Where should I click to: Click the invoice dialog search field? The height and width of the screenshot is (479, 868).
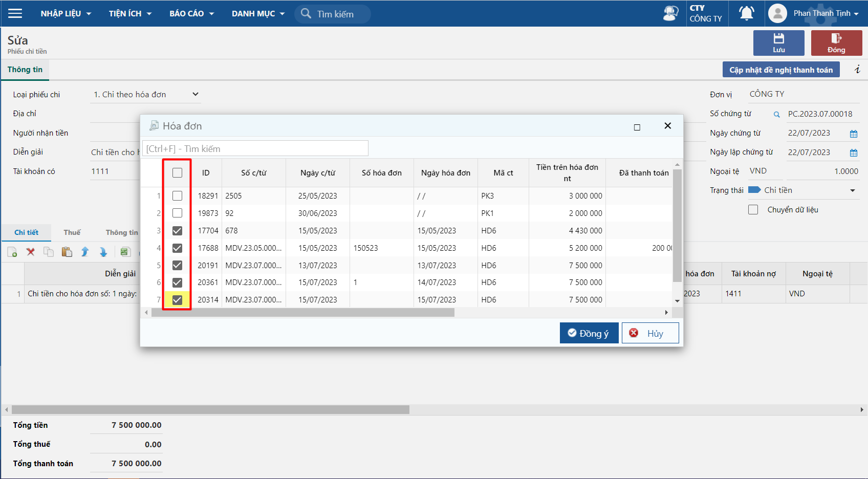[x=255, y=148]
